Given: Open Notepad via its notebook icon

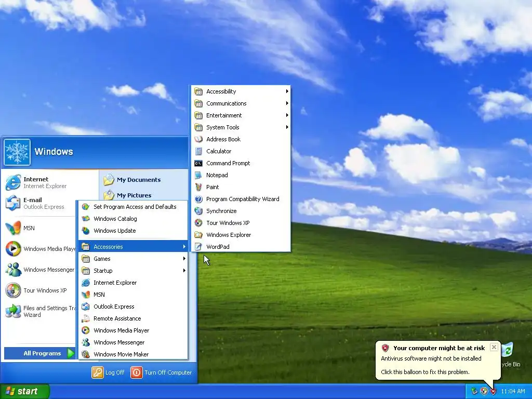Looking at the screenshot, I should click(198, 175).
